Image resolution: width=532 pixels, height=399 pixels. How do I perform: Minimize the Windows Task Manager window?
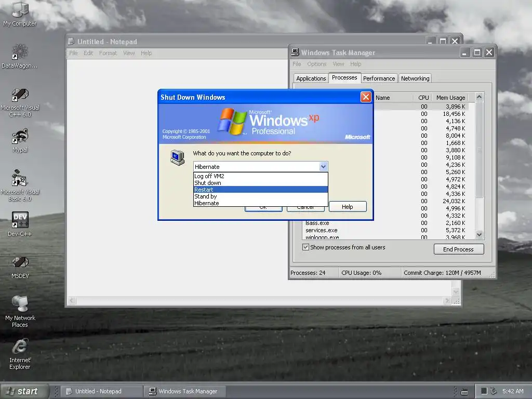click(x=465, y=52)
